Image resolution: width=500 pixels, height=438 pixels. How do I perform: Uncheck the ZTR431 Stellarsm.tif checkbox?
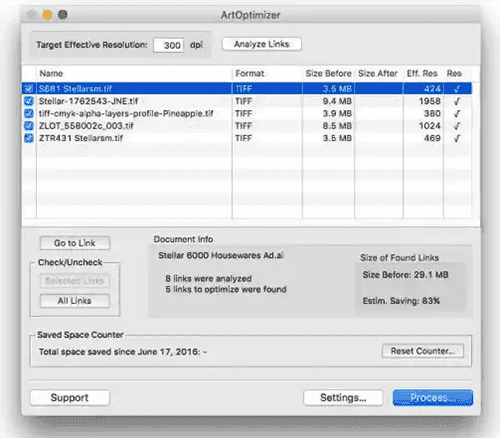click(x=29, y=138)
